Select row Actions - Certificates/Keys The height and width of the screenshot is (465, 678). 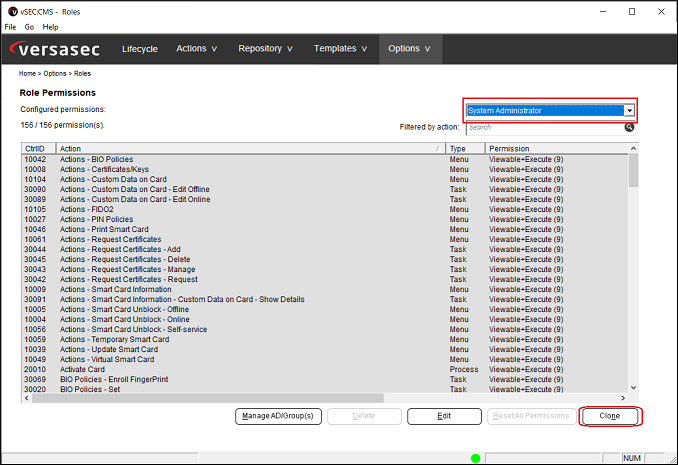(x=325, y=169)
